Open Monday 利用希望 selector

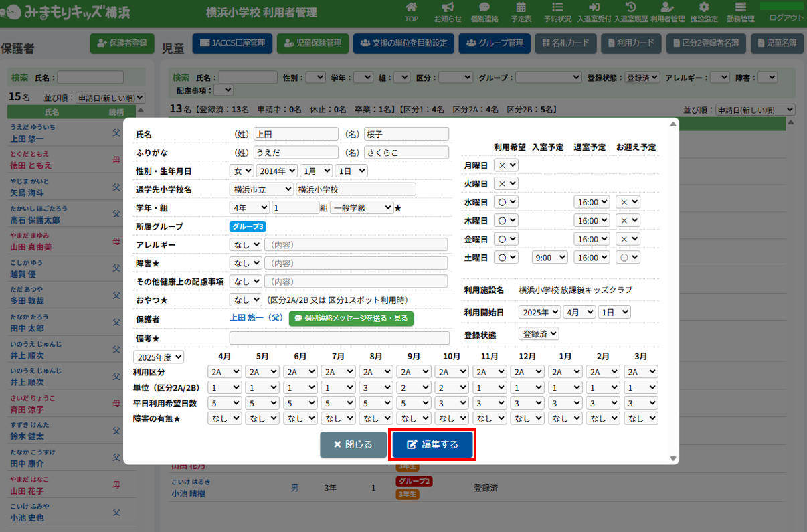click(505, 165)
